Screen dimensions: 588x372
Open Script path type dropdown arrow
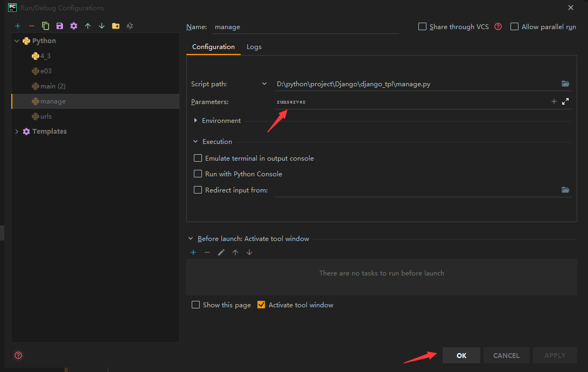point(264,84)
